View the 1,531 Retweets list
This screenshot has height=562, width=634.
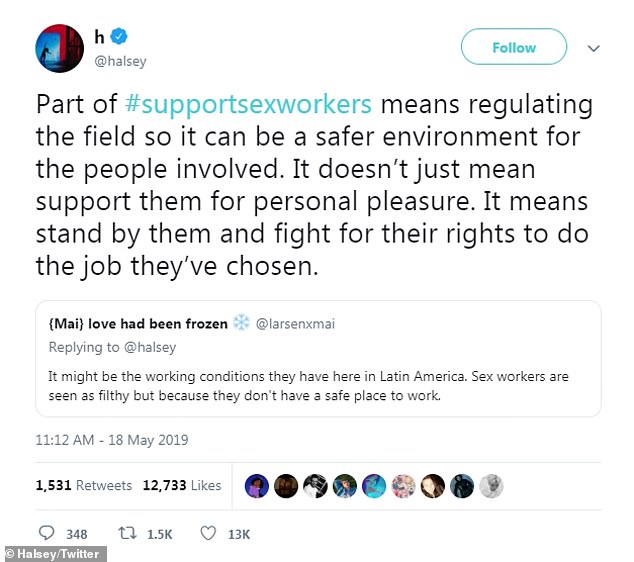(x=83, y=486)
